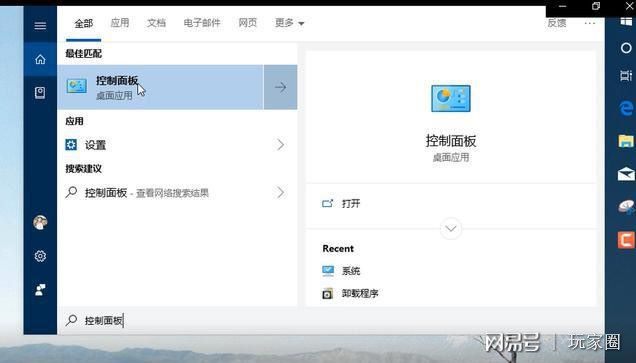Screen dimensions: 636x363
Task: Open Windows Start button in taskbar
Action: 626,21
